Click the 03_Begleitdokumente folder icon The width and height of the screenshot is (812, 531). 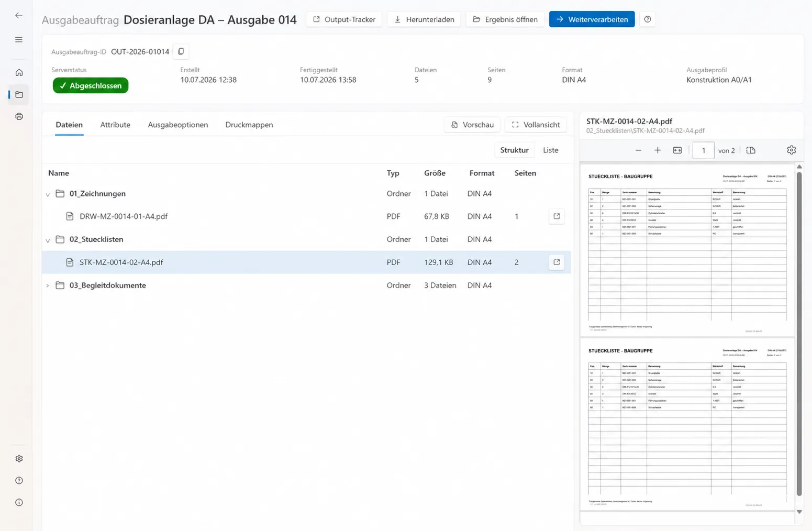(60, 285)
